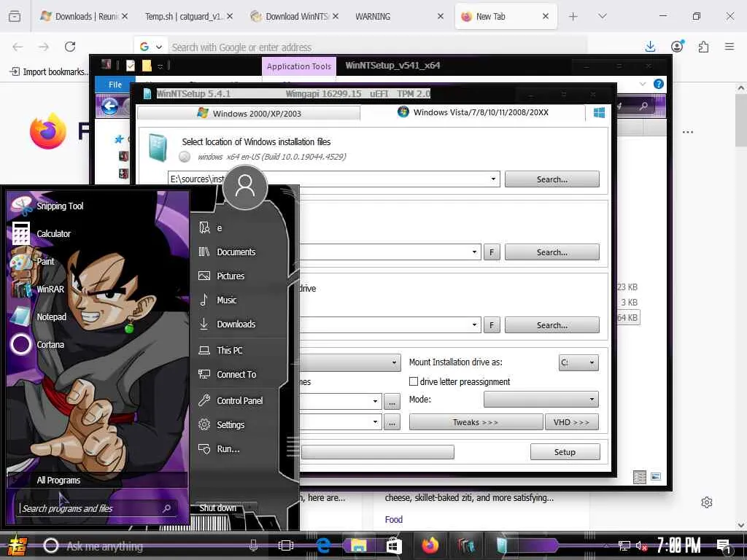Click Search next to installation files path
This screenshot has height=560, width=747.
(551, 179)
